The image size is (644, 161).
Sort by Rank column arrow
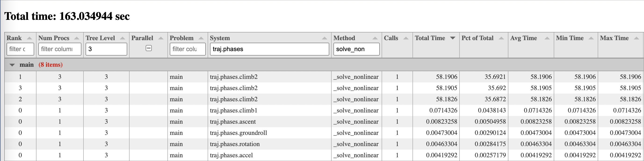pyautogui.click(x=29, y=38)
